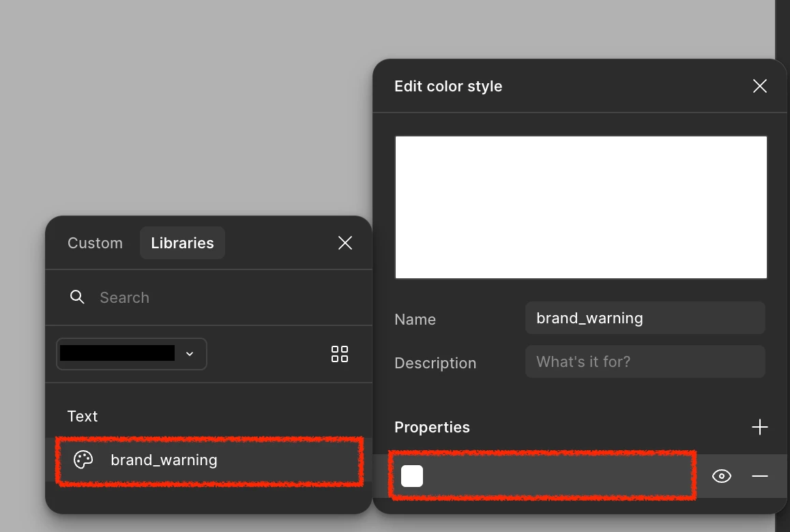Switch to the Custom tab

pos(95,243)
